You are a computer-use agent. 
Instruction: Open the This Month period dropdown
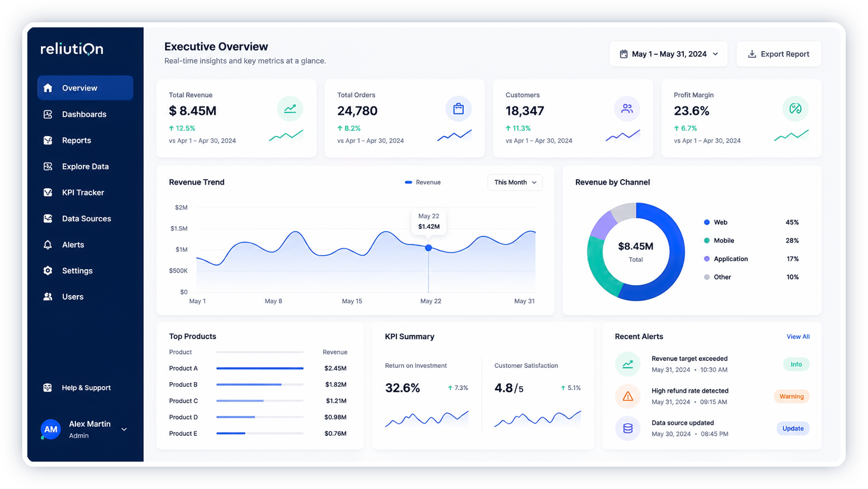point(515,182)
